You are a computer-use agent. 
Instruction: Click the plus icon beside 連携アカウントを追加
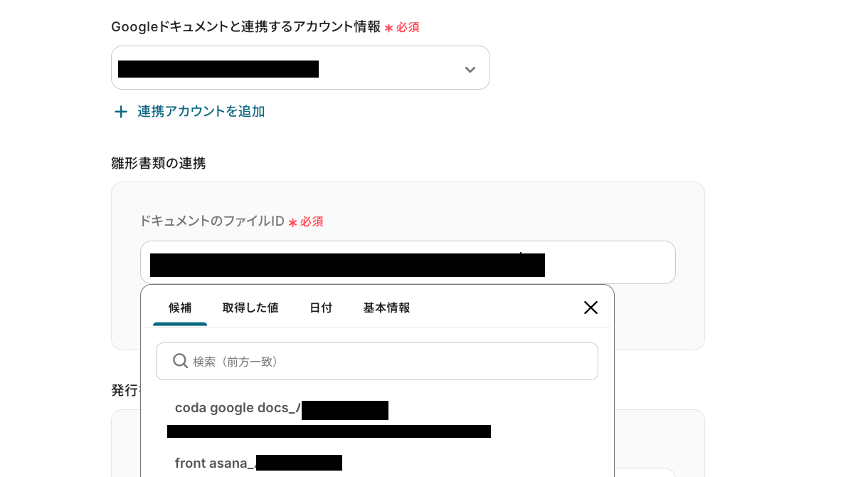[121, 112]
